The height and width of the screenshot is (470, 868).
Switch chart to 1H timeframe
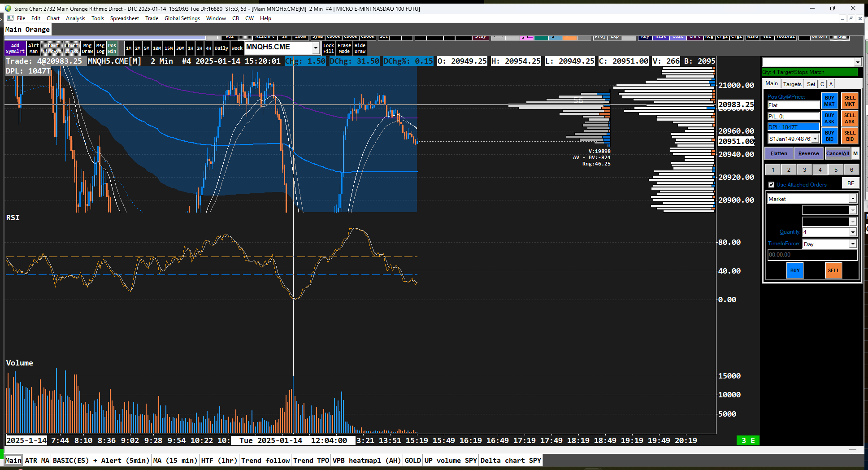coord(191,48)
